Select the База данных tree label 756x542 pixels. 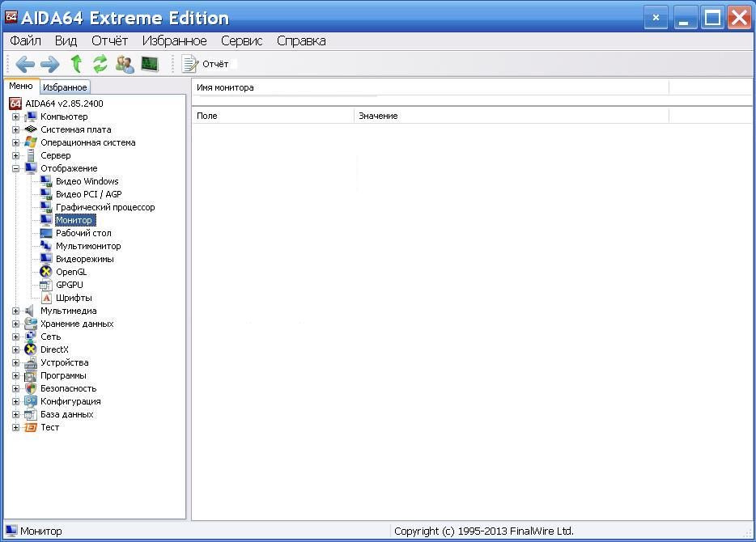[67, 414]
